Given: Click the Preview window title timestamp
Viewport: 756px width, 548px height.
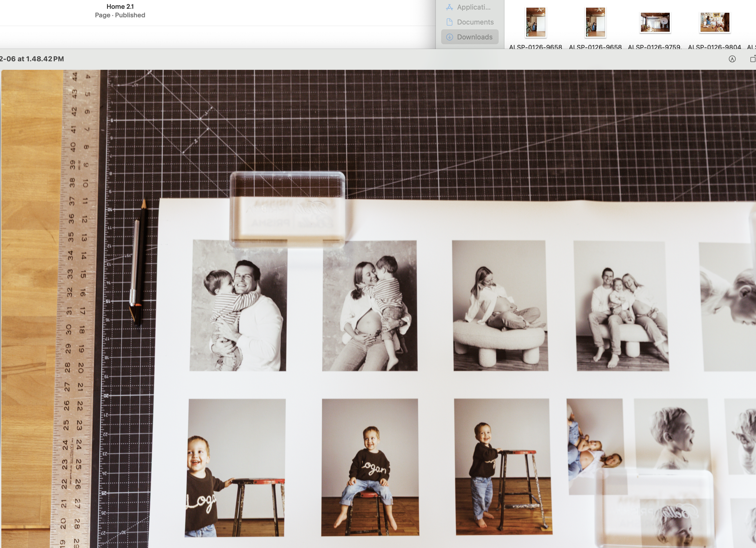Looking at the screenshot, I should [x=32, y=59].
